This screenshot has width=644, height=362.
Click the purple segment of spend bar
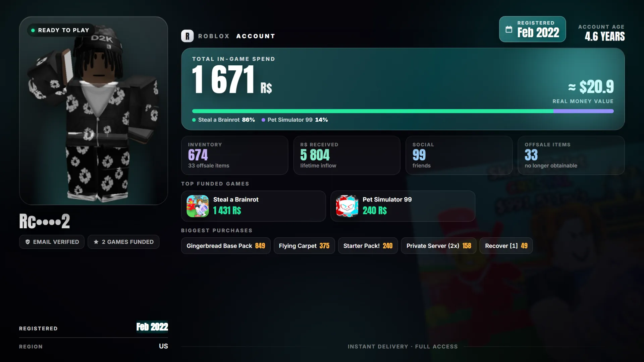tap(584, 111)
